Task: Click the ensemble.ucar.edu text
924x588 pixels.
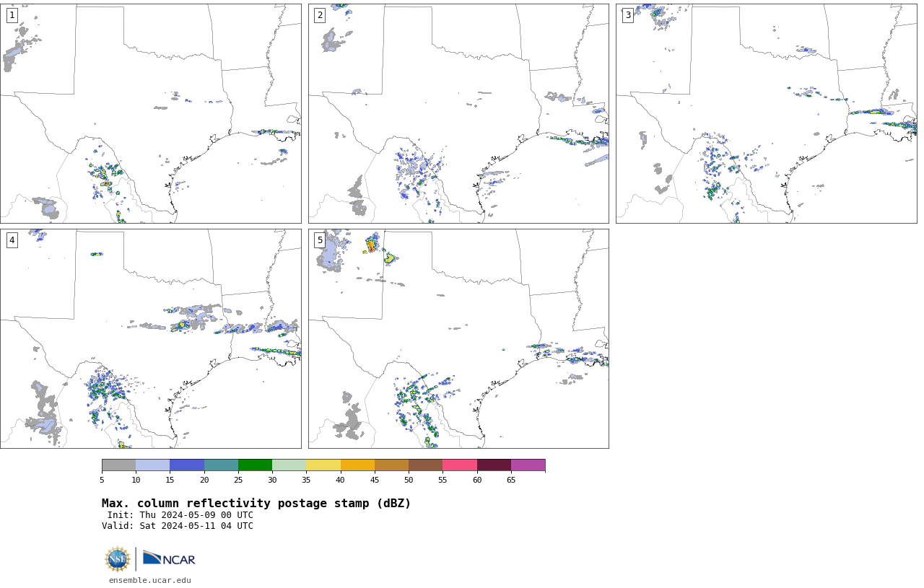Action: pyautogui.click(x=150, y=580)
